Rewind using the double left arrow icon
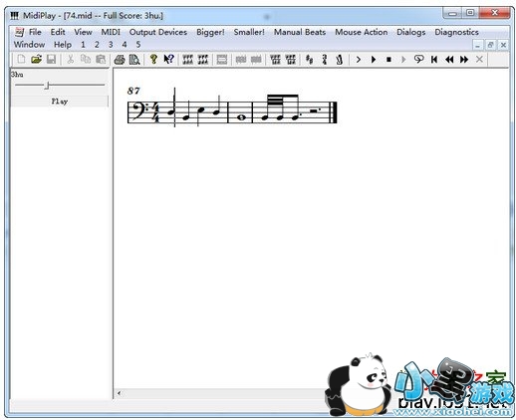This screenshot has width=516, height=420. [449, 60]
